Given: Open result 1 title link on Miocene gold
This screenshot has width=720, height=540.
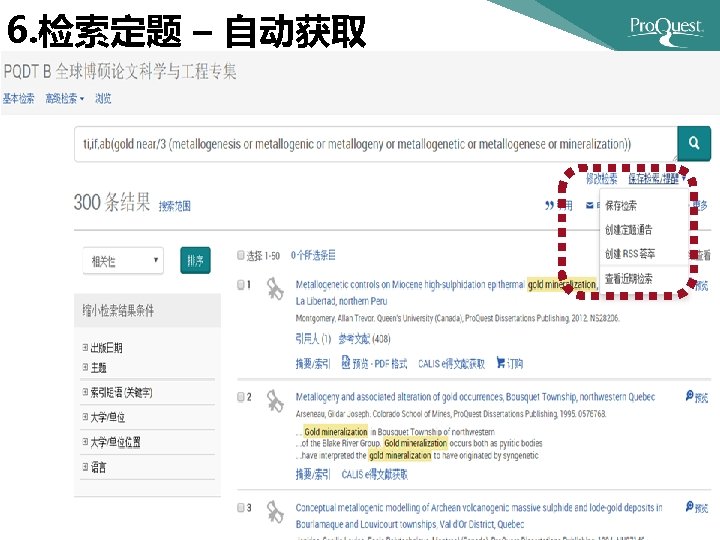Looking at the screenshot, I should coord(446,292).
